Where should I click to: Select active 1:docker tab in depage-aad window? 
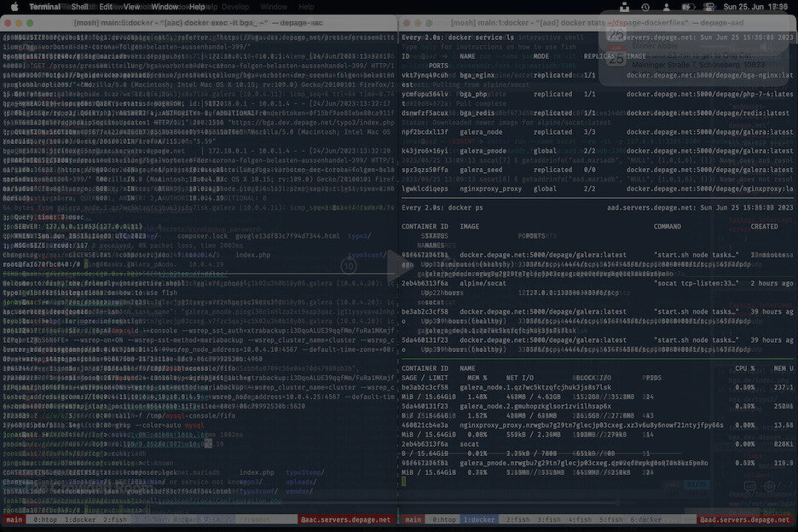pos(479,520)
